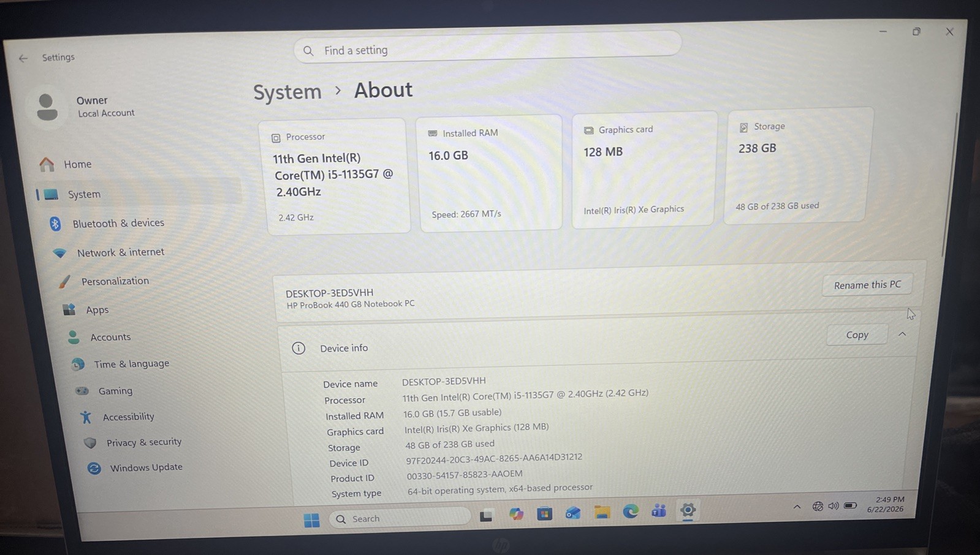Open Outlook from the taskbar
980x555 pixels.
pyautogui.click(x=573, y=513)
